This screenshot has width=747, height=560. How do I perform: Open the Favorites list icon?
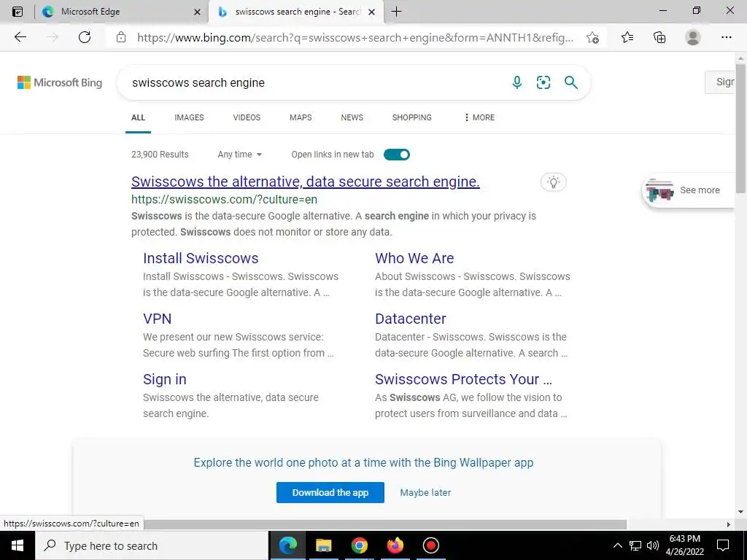[x=627, y=37]
